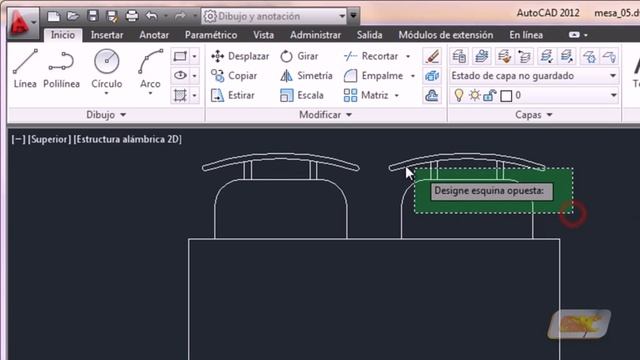Screen dimensions: 640x360
Task: Undo the last action
Action: [x=152, y=16]
